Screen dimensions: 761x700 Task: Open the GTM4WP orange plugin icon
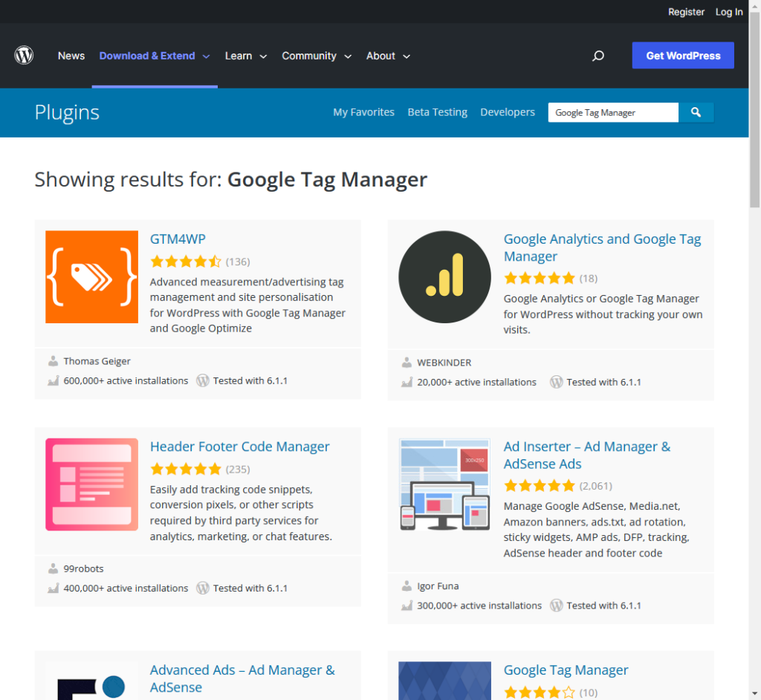click(x=91, y=276)
